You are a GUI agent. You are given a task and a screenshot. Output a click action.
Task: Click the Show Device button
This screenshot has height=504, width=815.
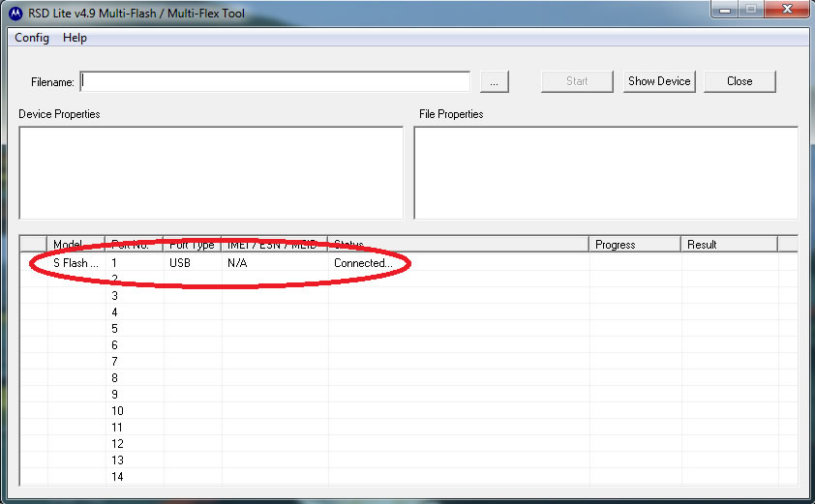(x=659, y=81)
